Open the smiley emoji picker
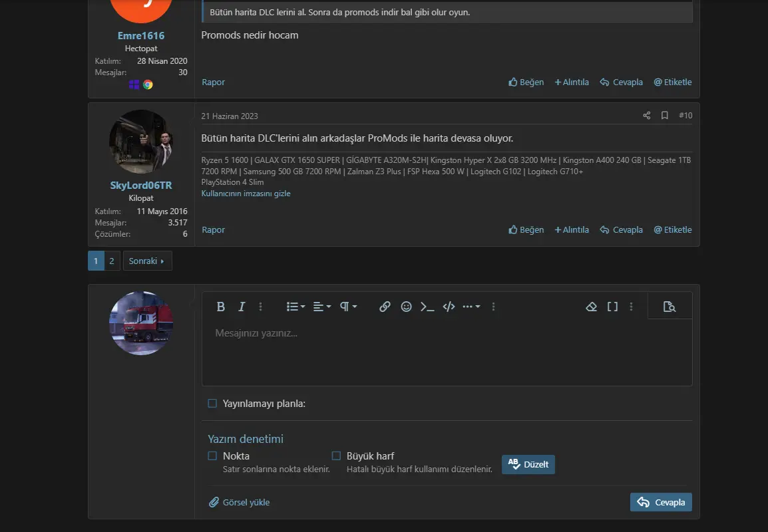 [x=406, y=307]
